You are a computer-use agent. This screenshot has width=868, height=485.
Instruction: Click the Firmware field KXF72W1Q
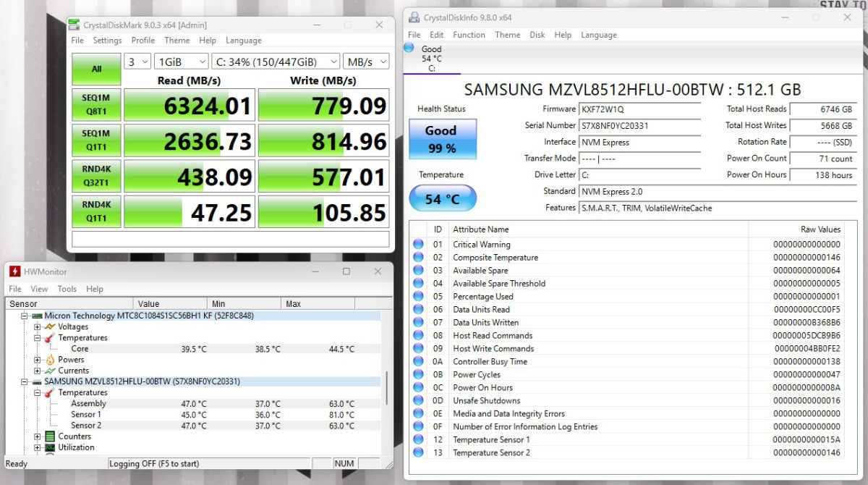pos(639,109)
